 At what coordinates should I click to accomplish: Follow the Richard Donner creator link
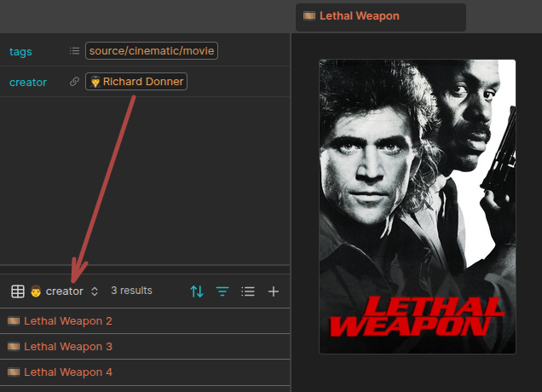pyautogui.click(x=135, y=82)
